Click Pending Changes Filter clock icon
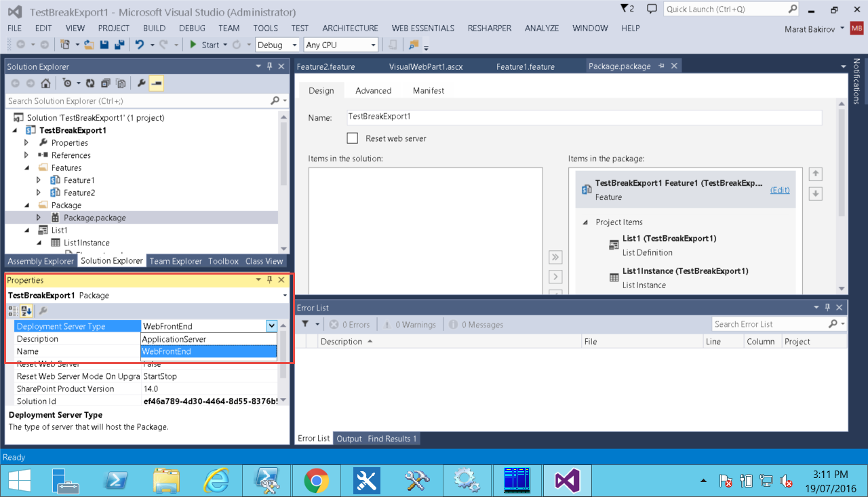This screenshot has width=868, height=497. tap(67, 83)
